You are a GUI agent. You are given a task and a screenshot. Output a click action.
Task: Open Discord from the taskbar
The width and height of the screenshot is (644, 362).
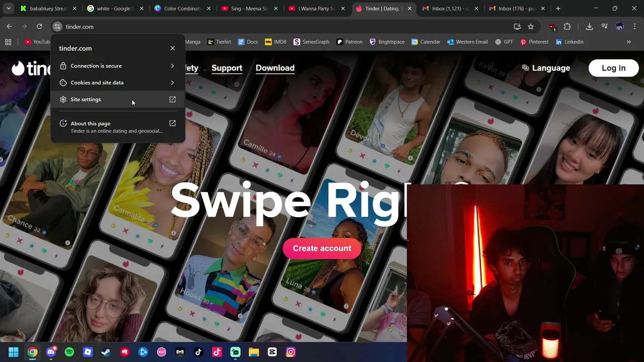tap(51, 352)
